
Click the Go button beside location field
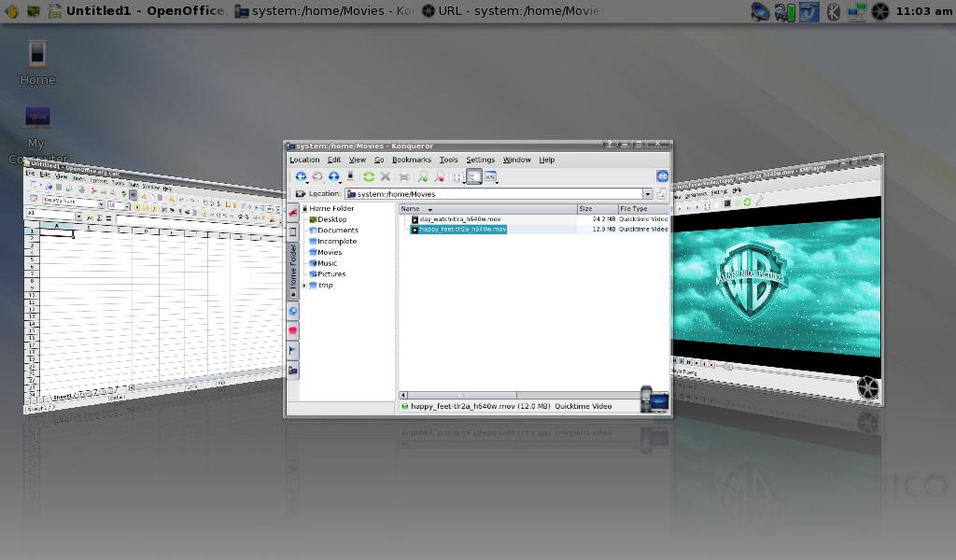click(x=662, y=194)
